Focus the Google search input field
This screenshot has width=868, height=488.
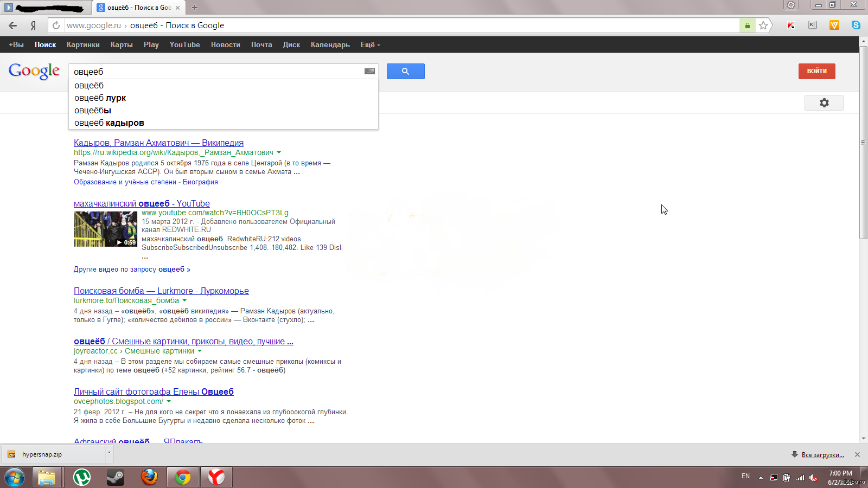217,72
